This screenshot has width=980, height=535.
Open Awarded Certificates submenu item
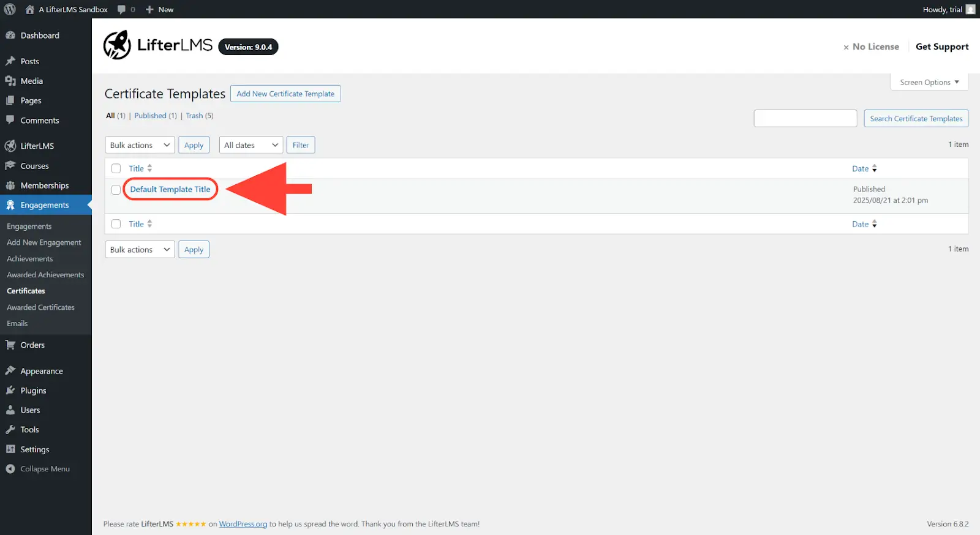(40, 307)
